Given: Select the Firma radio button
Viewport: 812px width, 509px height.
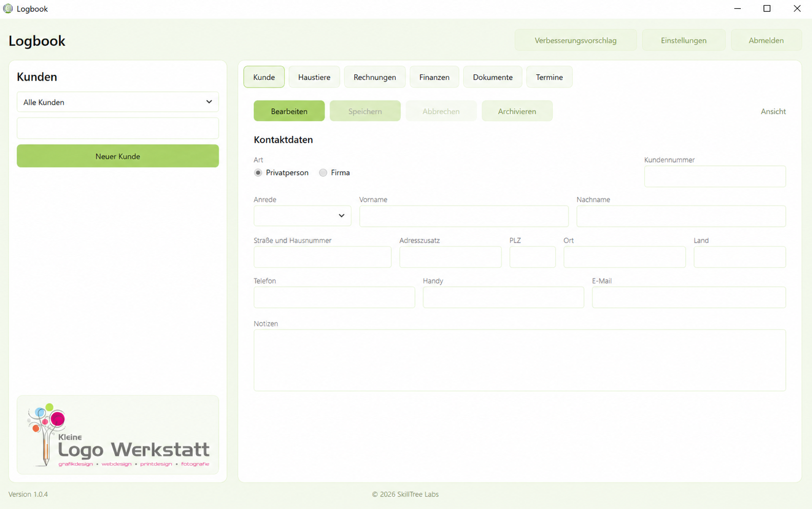Looking at the screenshot, I should pyautogui.click(x=323, y=173).
